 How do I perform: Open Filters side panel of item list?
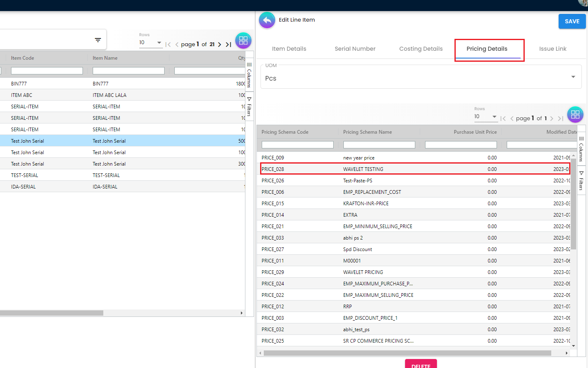click(249, 107)
